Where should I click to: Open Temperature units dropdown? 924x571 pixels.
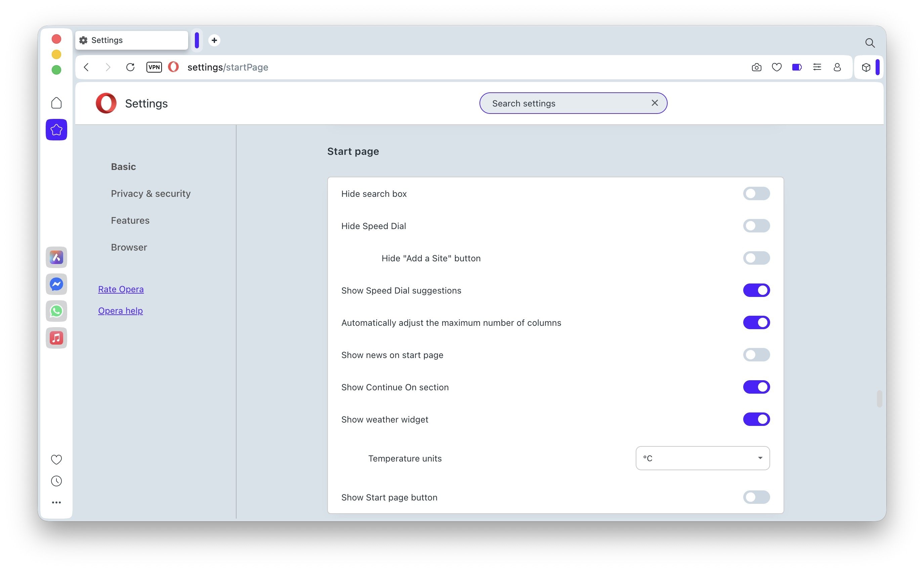click(702, 458)
